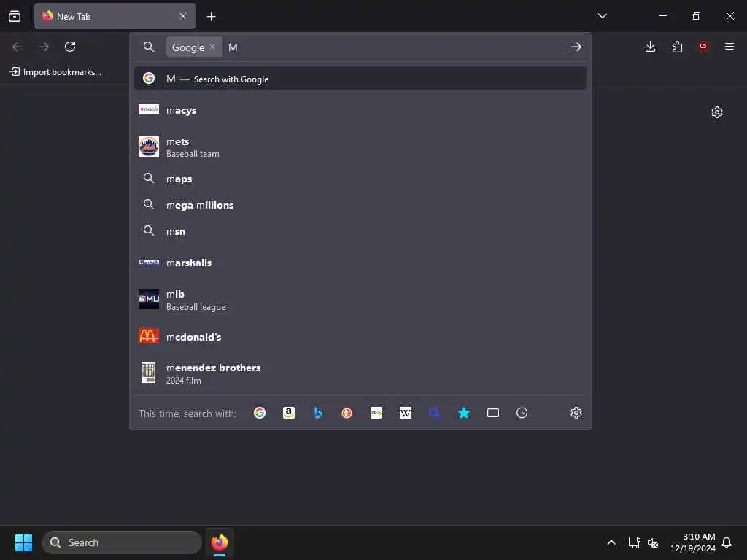
Task: Choose the maps suggestion
Action: pyautogui.click(x=360, y=179)
